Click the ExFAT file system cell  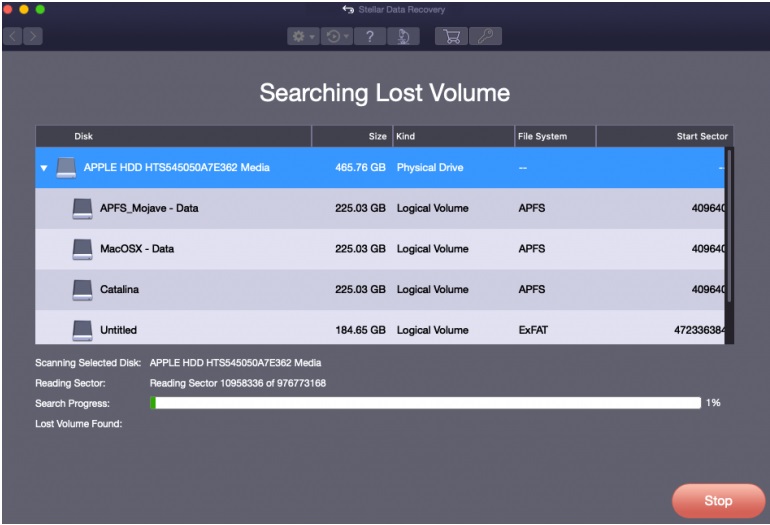tap(533, 330)
